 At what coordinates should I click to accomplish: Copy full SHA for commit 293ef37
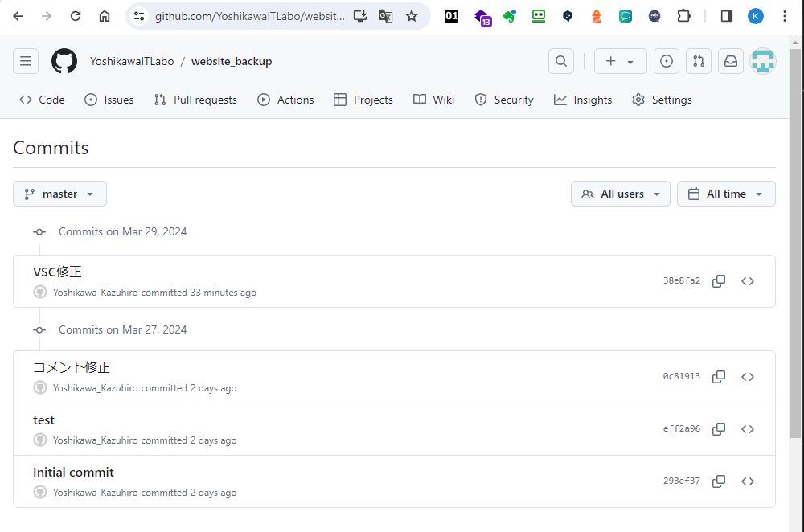tap(719, 481)
